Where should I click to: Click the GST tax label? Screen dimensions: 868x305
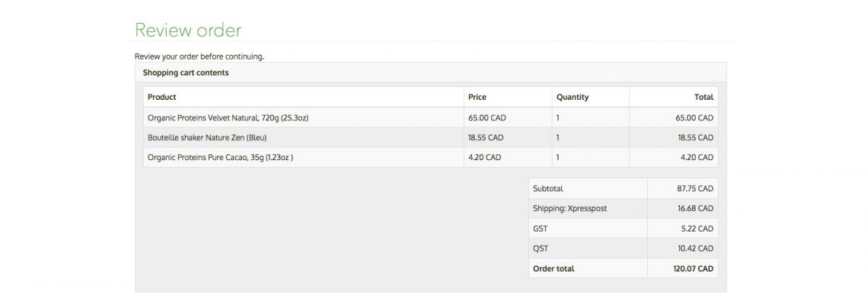tap(540, 228)
